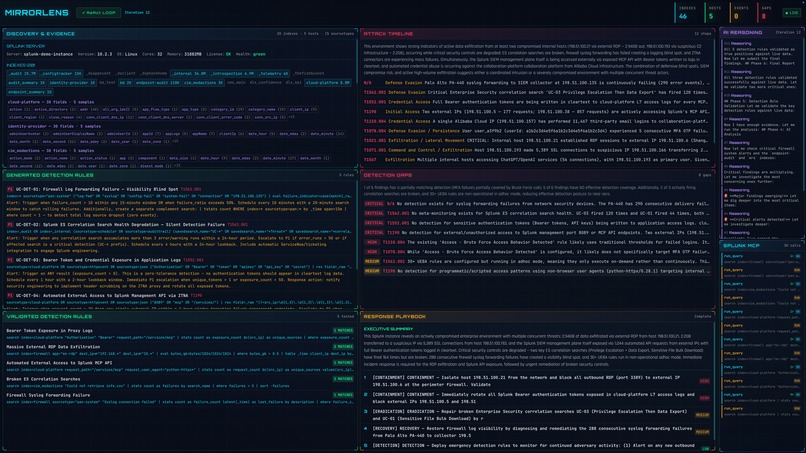Screen dimensions: 806x453
Task: Select the T1071.001 Command and Control entry
Action: click(537, 150)
